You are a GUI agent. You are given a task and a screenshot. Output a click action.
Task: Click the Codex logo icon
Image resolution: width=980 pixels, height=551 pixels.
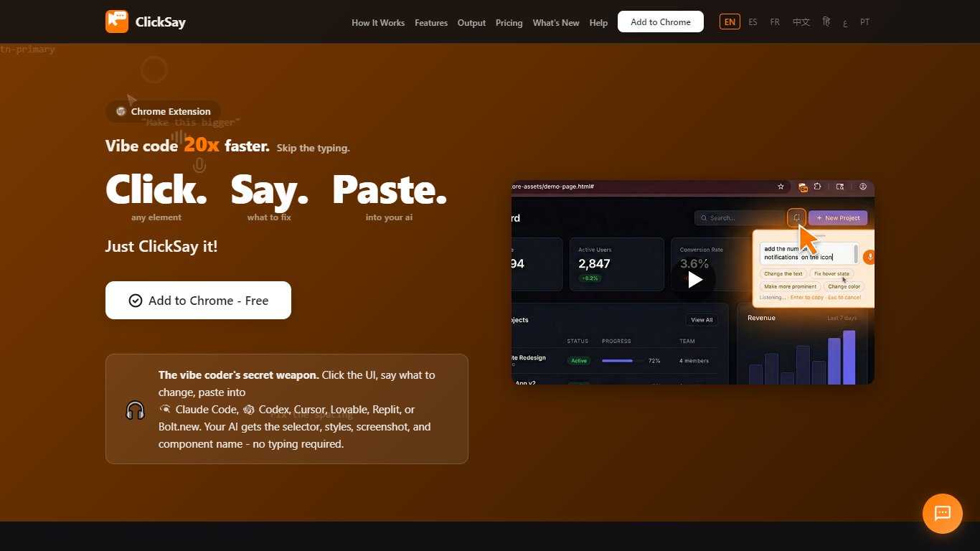point(249,410)
